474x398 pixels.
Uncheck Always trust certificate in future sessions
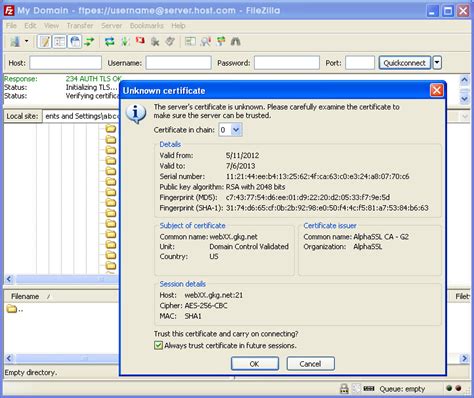(x=158, y=345)
